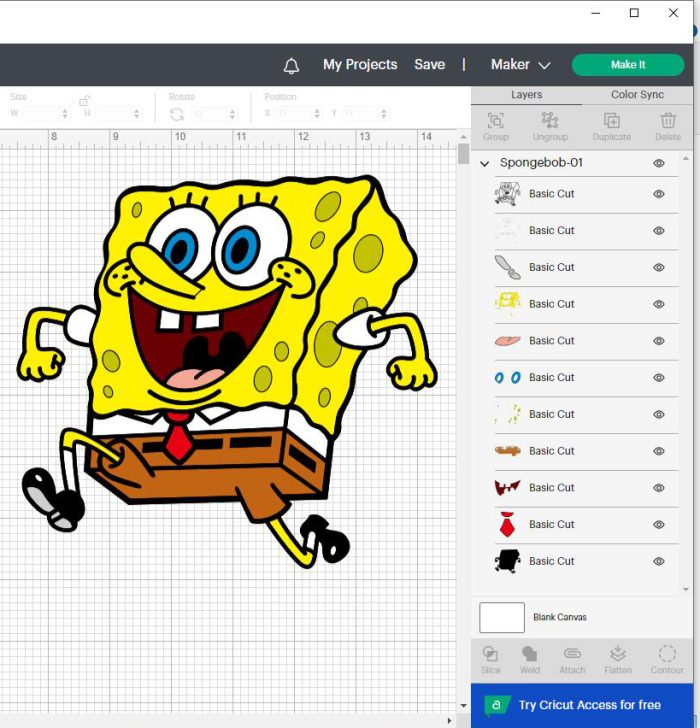The image size is (700, 728).
Task: Select the Weld tool icon
Action: tap(530, 654)
